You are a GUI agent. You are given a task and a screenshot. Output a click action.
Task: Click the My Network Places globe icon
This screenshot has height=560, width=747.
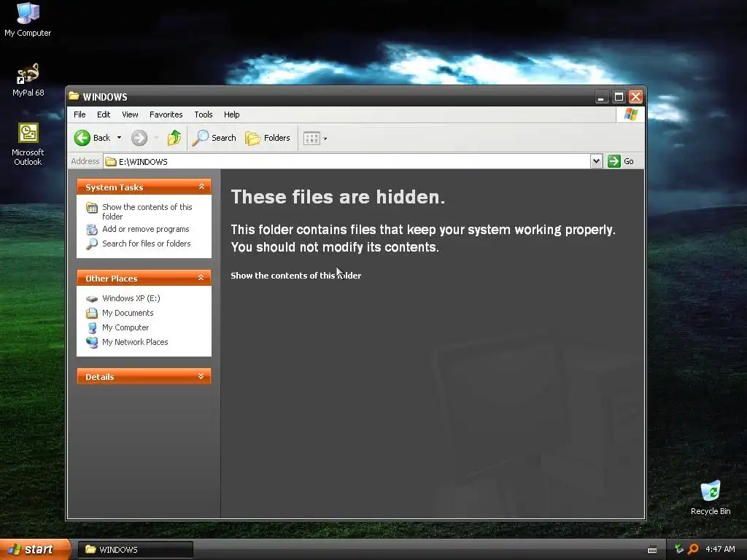coord(91,342)
